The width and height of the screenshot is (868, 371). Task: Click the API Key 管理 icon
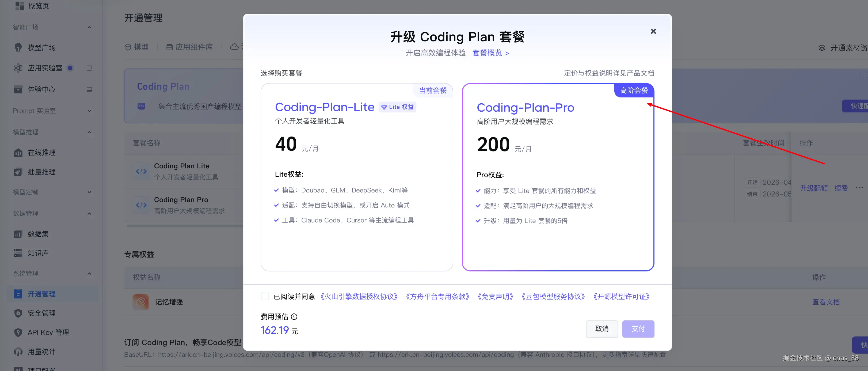[x=18, y=332]
